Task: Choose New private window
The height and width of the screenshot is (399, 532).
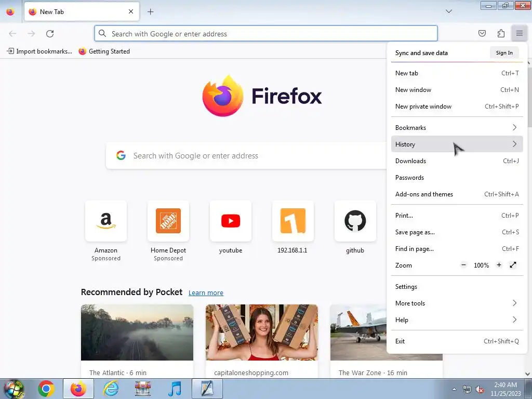Action: (457, 106)
